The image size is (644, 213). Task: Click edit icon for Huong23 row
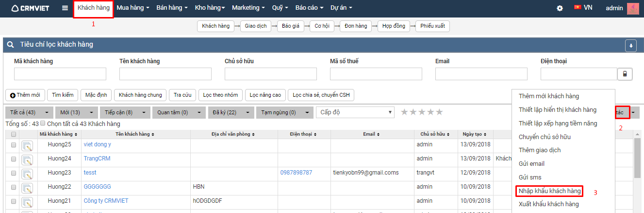pos(27,173)
